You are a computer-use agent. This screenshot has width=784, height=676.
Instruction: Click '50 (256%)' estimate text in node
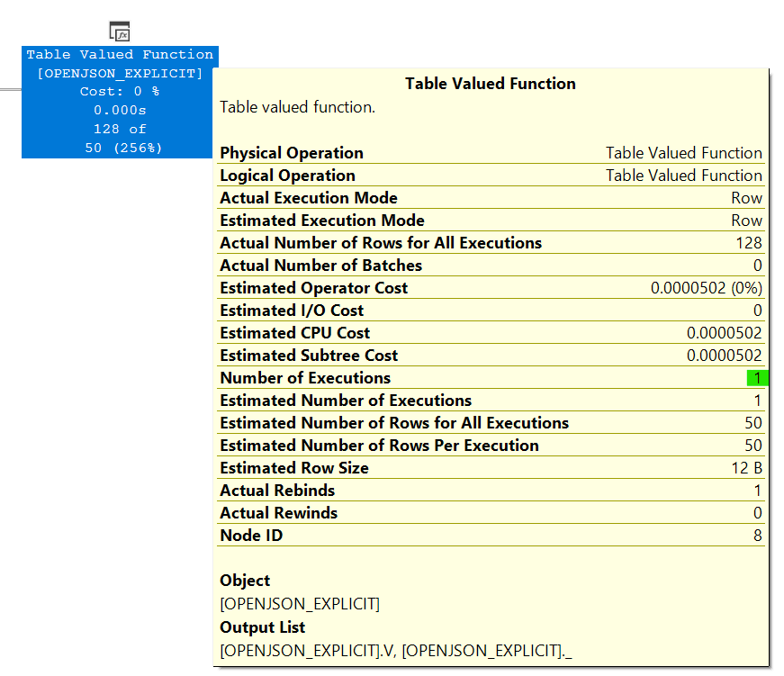click(x=123, y=148)
